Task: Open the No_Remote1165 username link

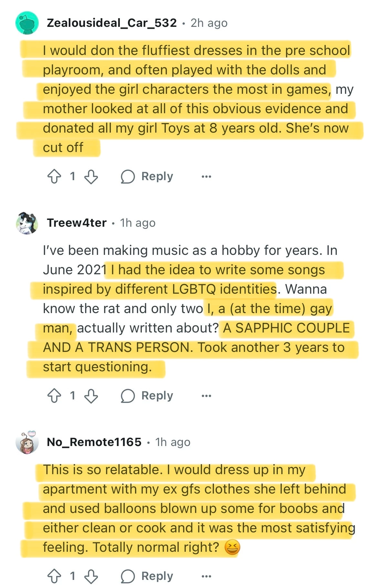Action: click(x=94, y=442)
